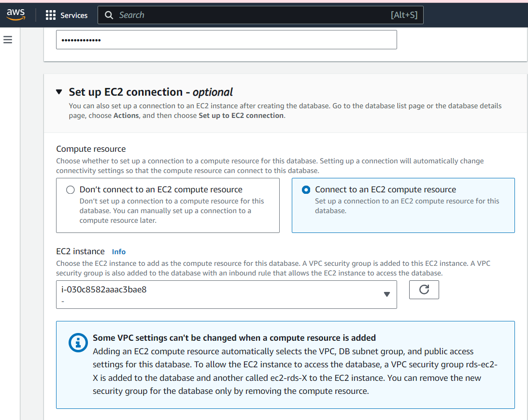
Task: Click the info circle icon in the blue notice
Action: point(78,343)
